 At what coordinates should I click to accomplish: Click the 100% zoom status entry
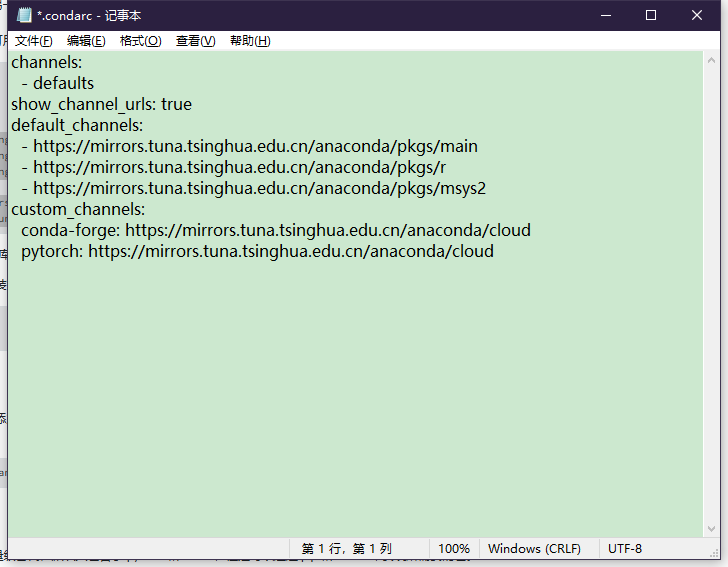click(454, 549)
